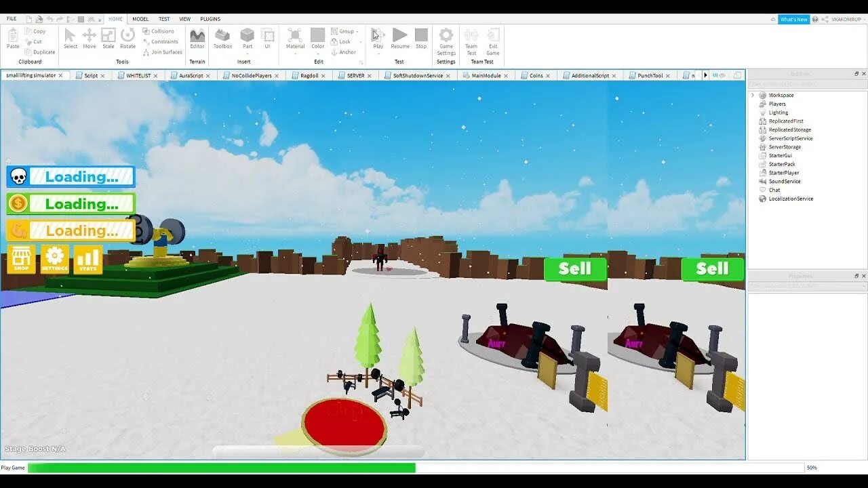Click the Stop test icon
This screenshot has height=488, width=868.
tap(421, 35)
